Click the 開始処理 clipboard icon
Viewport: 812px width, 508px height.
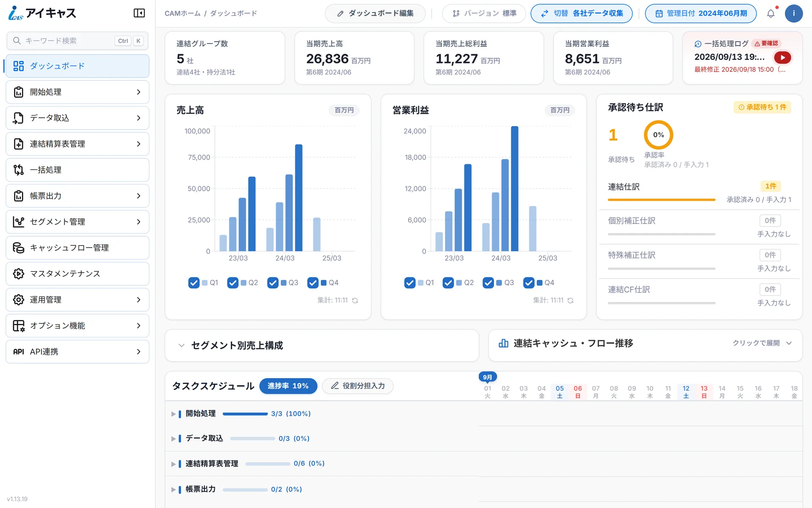pos(19,92)
